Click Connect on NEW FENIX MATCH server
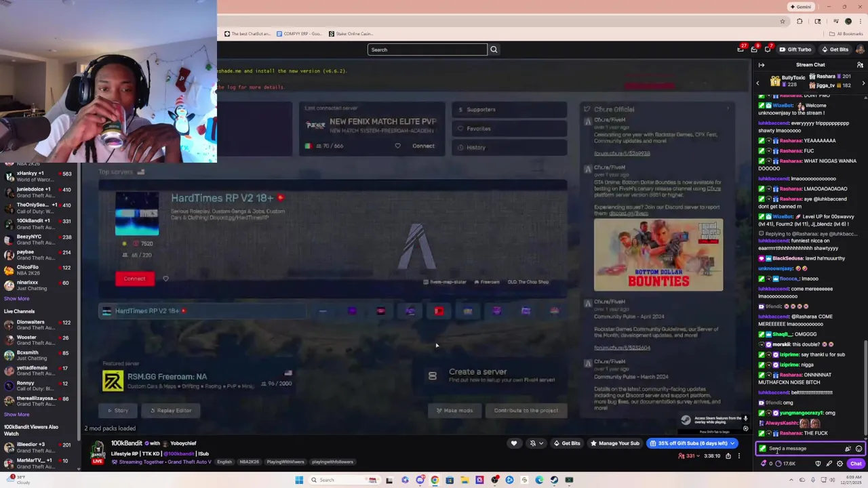The image size is (868, 488). (x=423, y=146)
